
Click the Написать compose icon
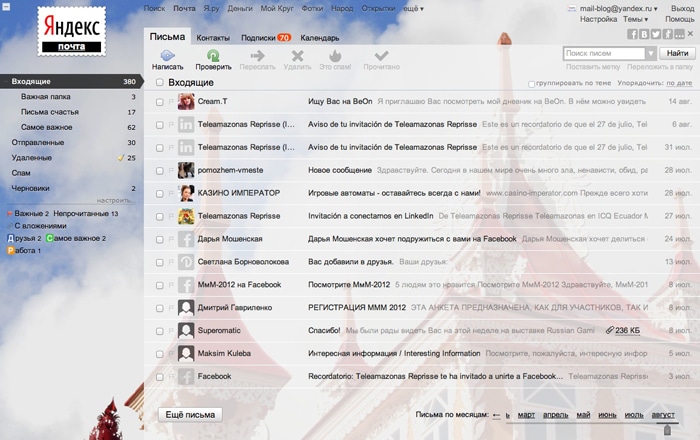(x=167, y=56)
